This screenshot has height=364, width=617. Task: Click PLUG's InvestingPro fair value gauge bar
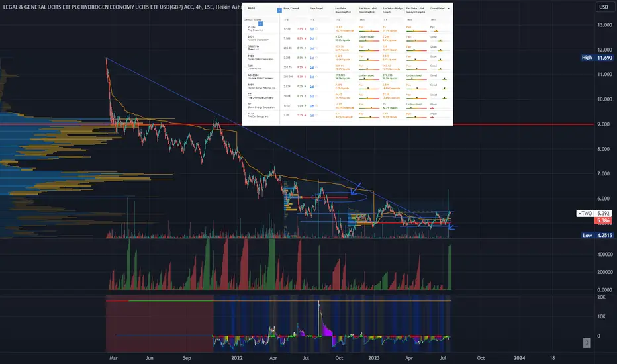tap(369, 30)
